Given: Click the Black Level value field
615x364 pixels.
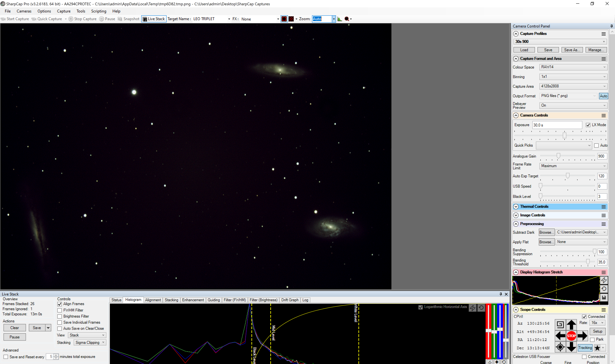Looking at the screenshot, I should point(602,196).
